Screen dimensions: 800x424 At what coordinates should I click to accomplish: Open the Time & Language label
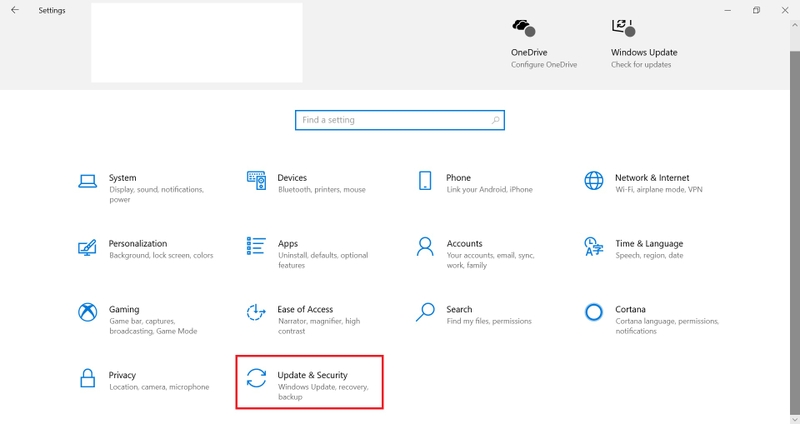pos(649,243)
